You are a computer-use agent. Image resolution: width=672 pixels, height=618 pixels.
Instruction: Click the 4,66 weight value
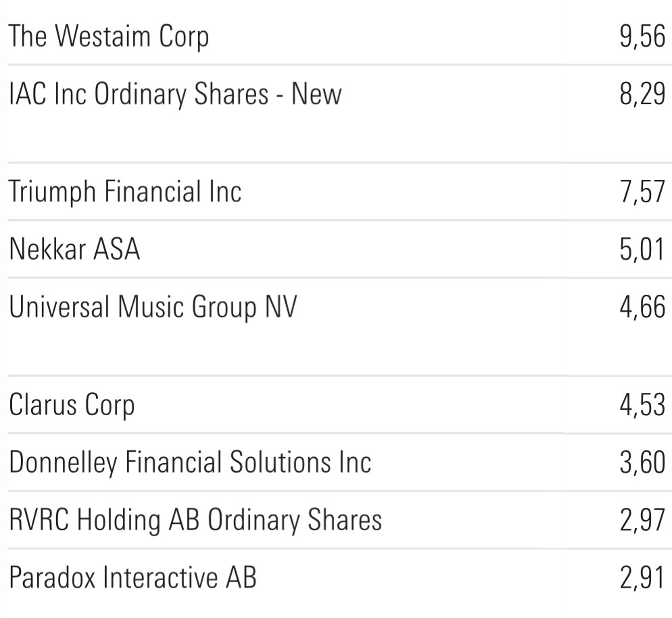click(x=642, y=307)
